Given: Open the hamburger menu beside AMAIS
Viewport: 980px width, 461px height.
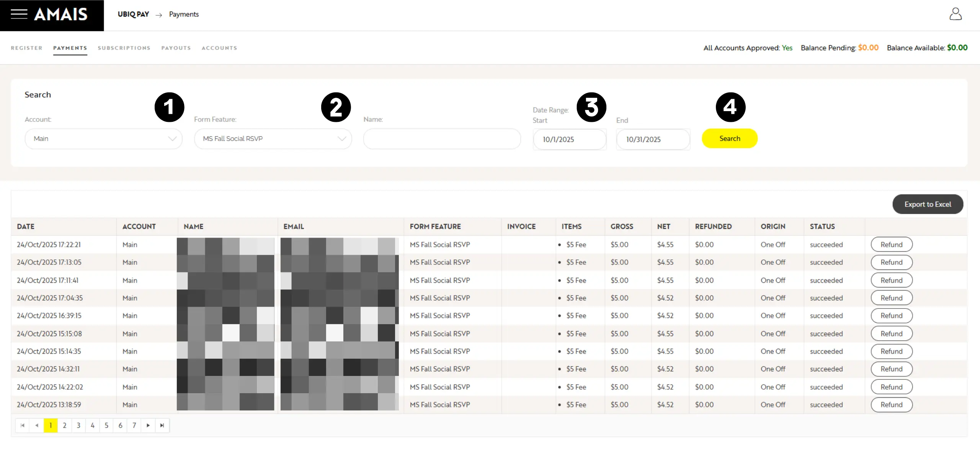Looking at the screenshot, I should coord(19,14).
